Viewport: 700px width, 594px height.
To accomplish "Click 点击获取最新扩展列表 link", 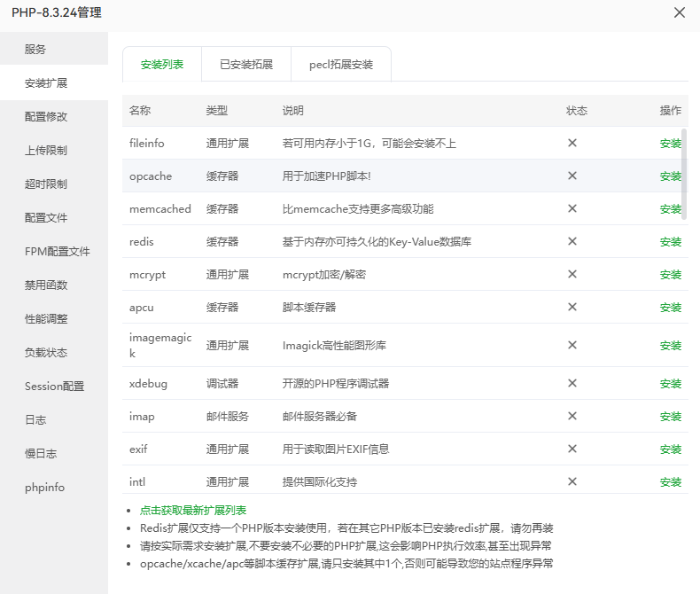I will (x=193, y=510).
